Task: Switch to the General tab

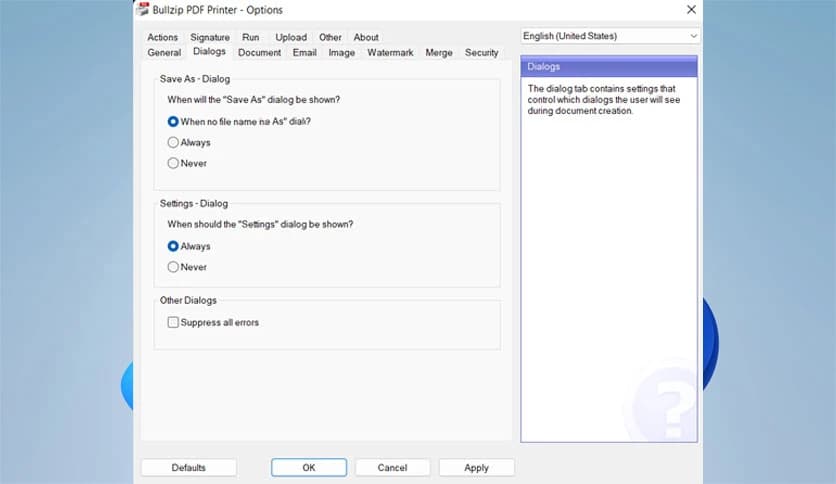Action: point(164,52)
